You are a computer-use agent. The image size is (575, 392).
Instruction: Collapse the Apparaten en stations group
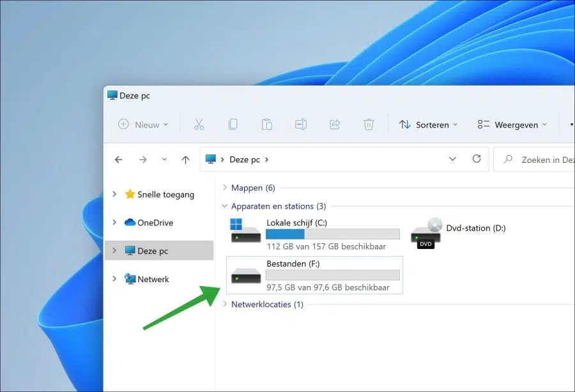(224, 206)
